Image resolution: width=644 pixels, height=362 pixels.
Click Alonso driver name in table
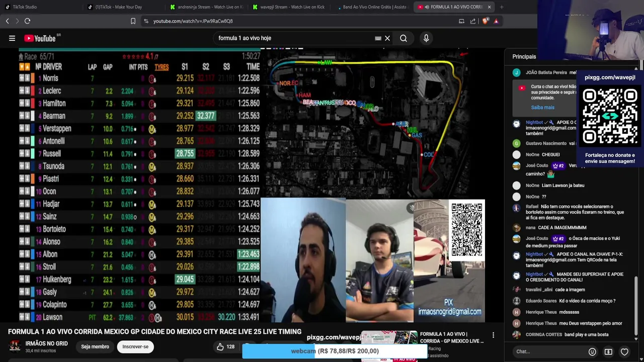[52, 242]
